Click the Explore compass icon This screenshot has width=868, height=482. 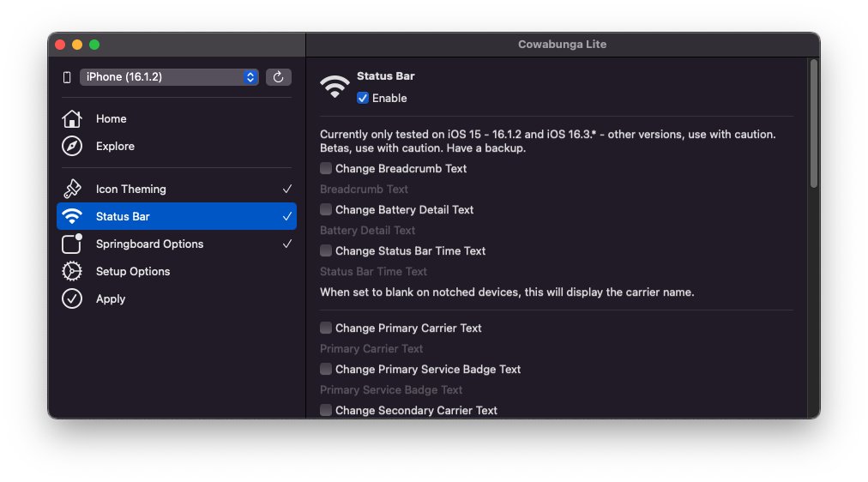pyautogui.click(x=72, y=146)
